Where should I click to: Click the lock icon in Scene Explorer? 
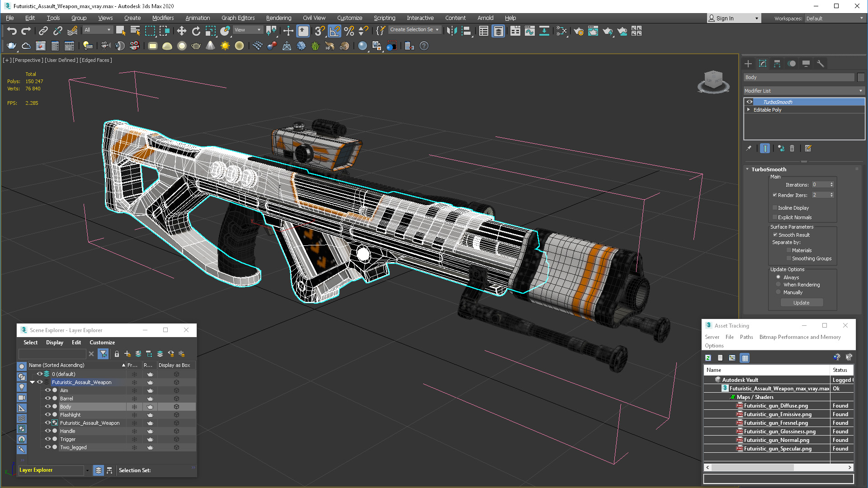pos(117,354)
